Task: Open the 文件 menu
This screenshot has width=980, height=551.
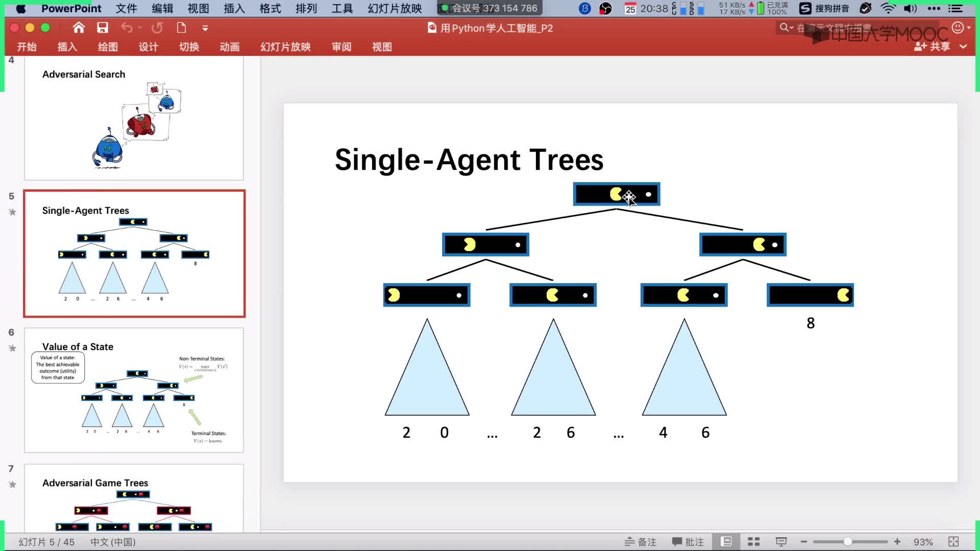Action: (x=127, y=9)
